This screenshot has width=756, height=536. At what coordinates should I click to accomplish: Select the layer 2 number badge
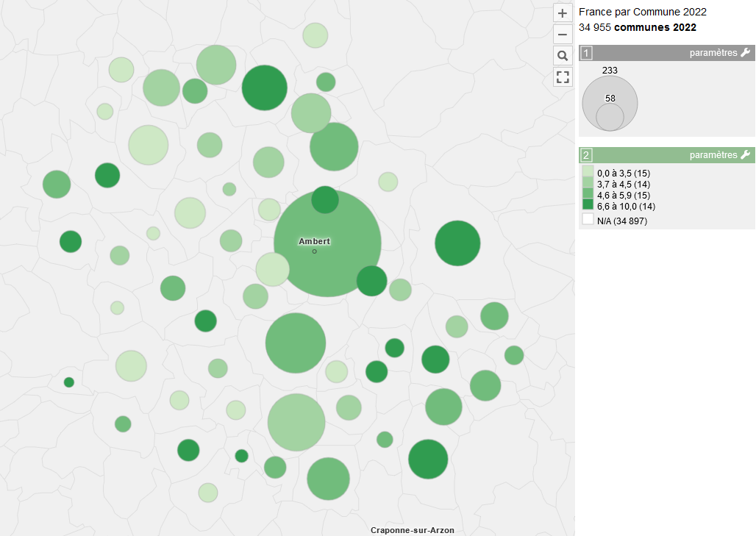point(586,155)
